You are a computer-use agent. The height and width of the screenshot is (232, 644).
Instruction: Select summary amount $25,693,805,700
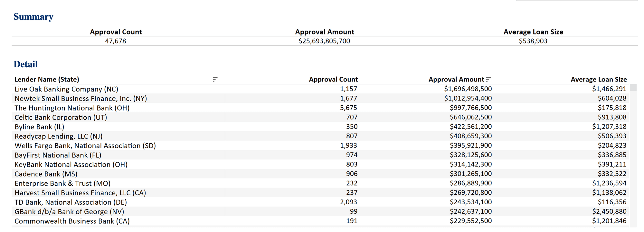tap(324, 41)
